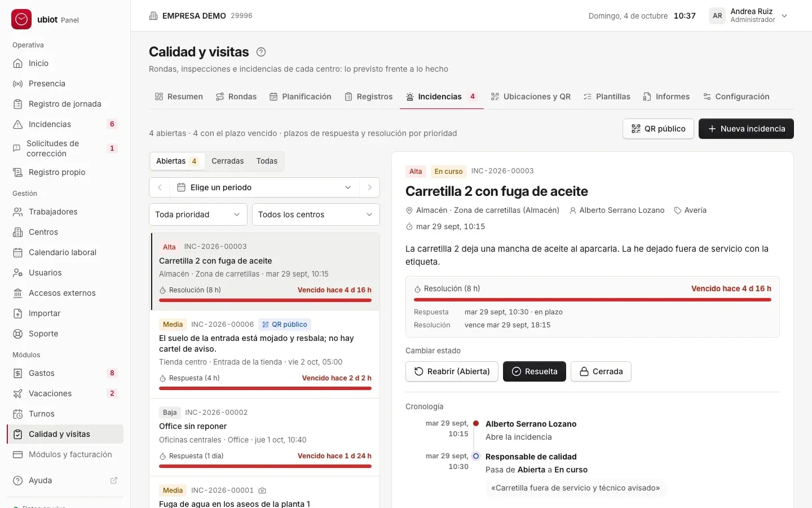Open Turnos module
Screen dimensions: 812x508
pos(65,414)
